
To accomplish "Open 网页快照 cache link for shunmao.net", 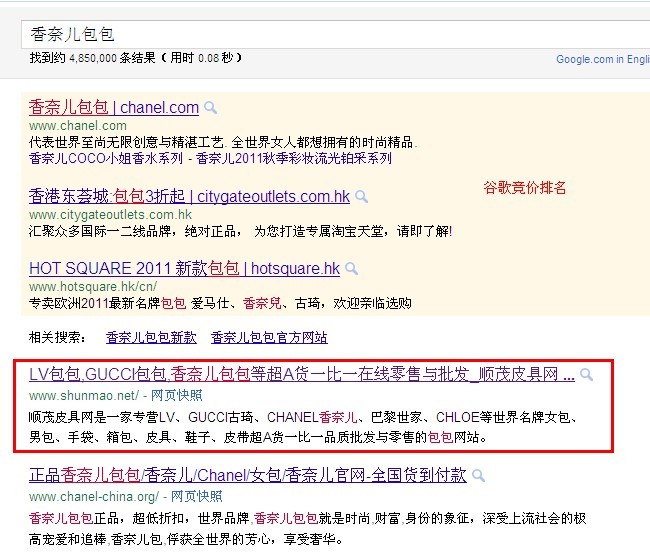I will point(177,395).
